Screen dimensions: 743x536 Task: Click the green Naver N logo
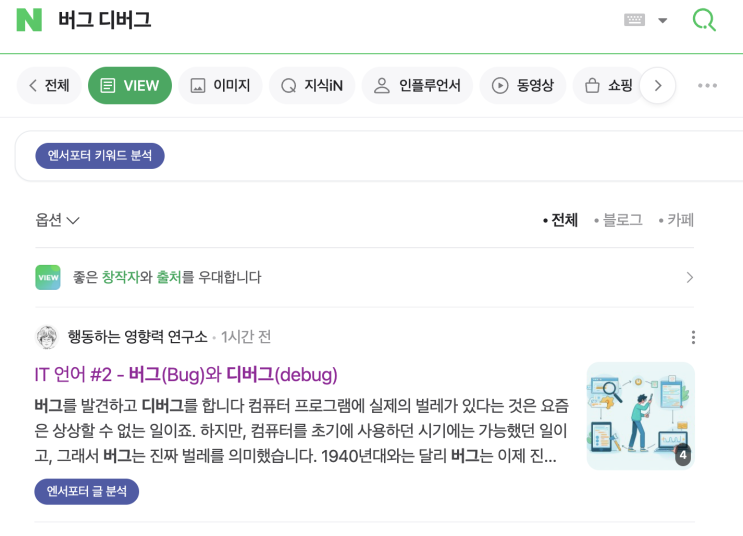(29, 20)
